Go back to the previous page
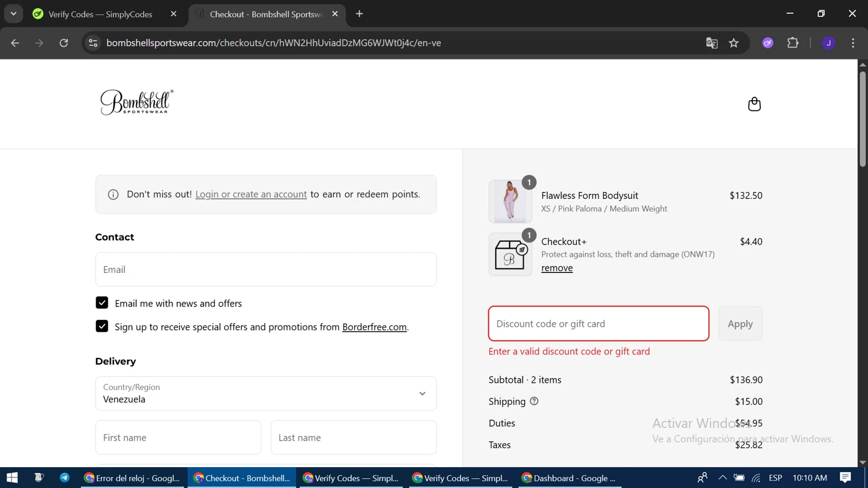Image resolution: width=868 pixels, height=488 pixels. pos(15,43)
